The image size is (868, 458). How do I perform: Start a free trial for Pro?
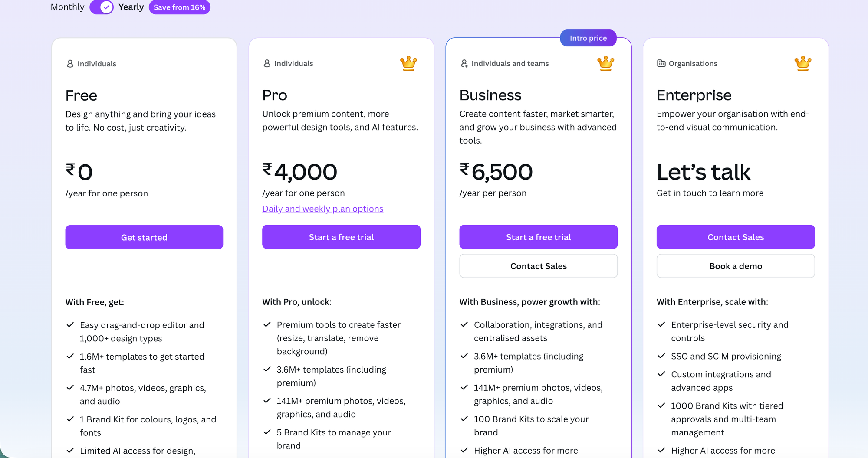(341, 237)
